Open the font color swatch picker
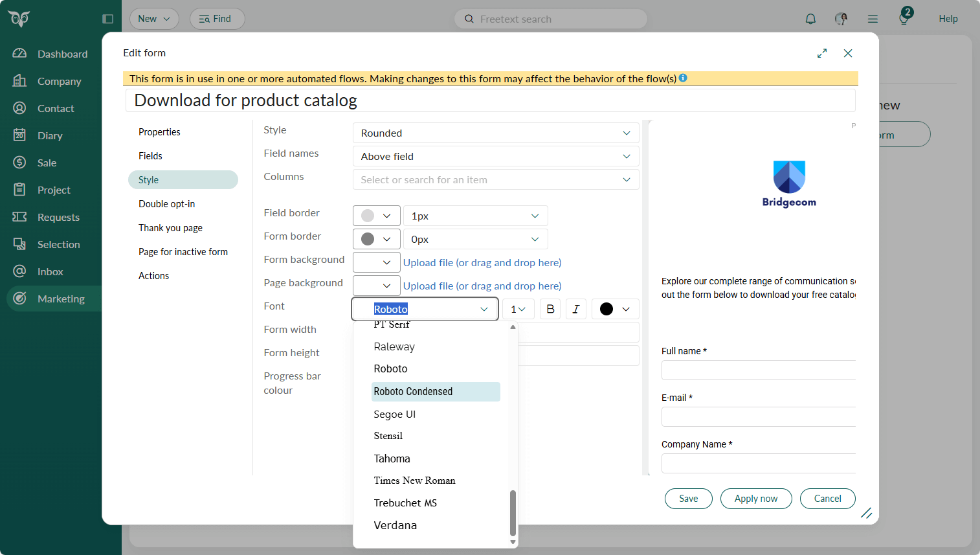Viewport: 980px width, 555px height. pyautogui.click(x=615, y=309)
